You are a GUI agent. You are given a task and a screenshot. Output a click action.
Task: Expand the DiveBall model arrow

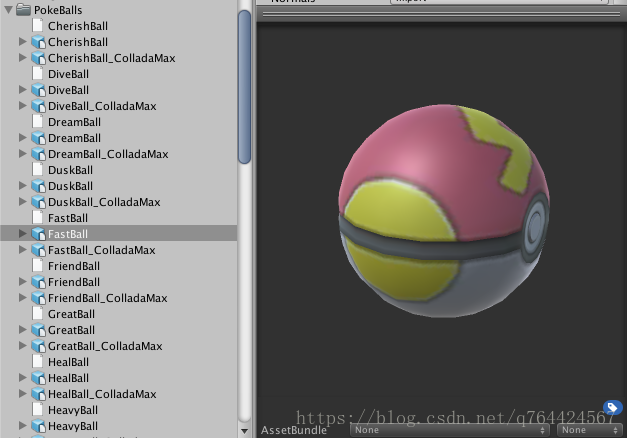pyautogui.click(x=23, y=89)
